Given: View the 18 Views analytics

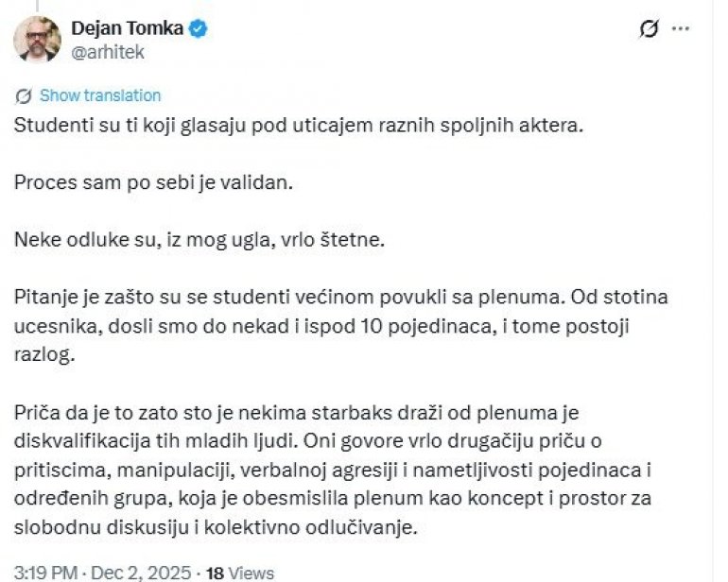Looking at the screenshot, I should 240,573.
